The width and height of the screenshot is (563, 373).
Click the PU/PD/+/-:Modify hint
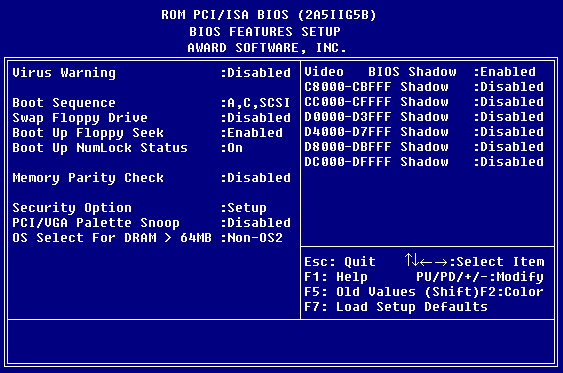coord(480,277)
